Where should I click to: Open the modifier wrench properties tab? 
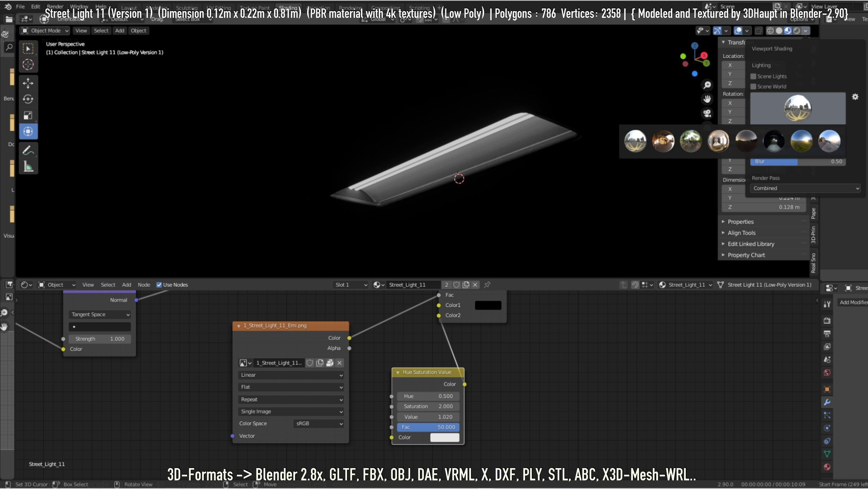[x=827, y=402]
